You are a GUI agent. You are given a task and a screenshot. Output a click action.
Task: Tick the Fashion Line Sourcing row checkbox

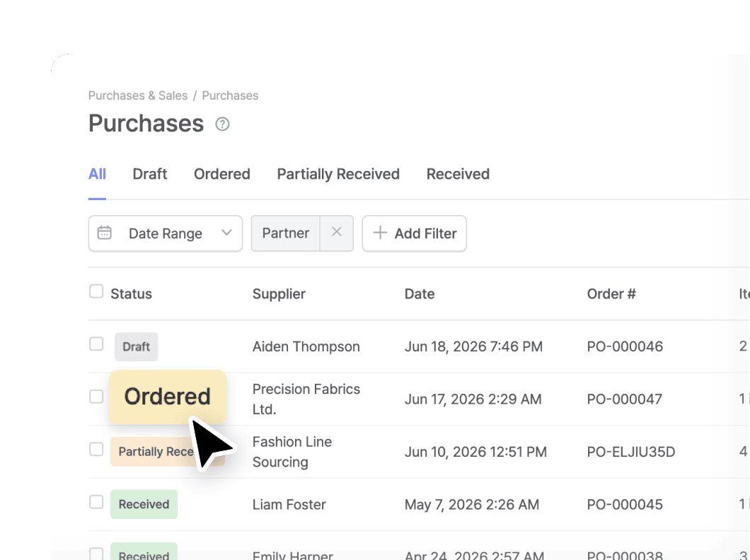(x=96, y=449)
